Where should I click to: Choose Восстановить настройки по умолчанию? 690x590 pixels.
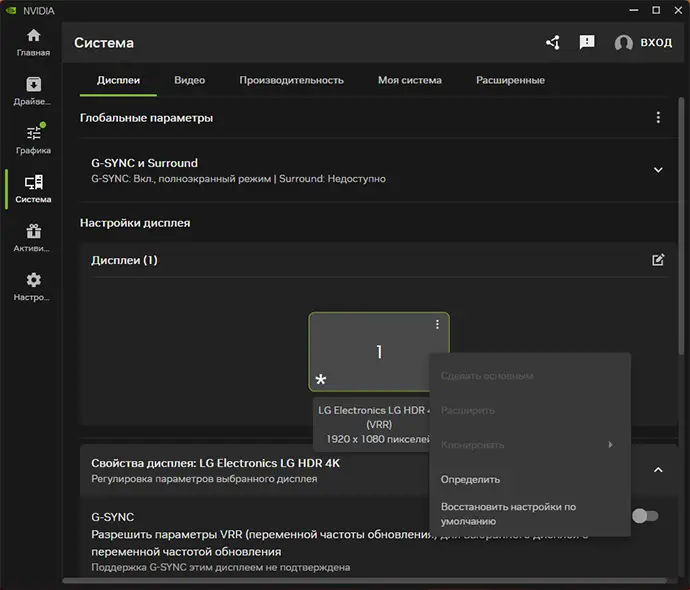[508, 514]
